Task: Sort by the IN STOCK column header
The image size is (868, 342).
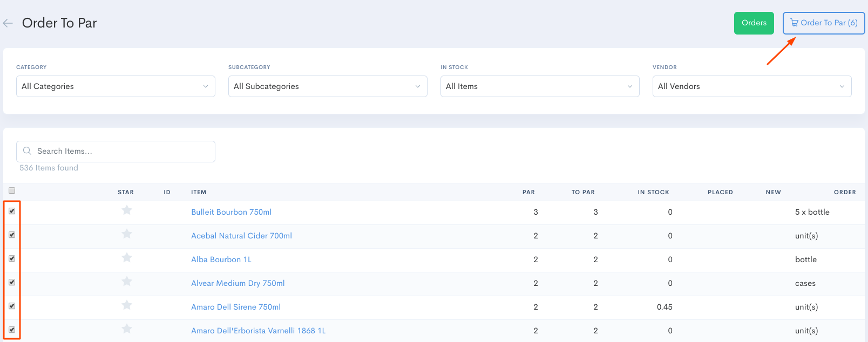Action: click(x=653, y=192)
